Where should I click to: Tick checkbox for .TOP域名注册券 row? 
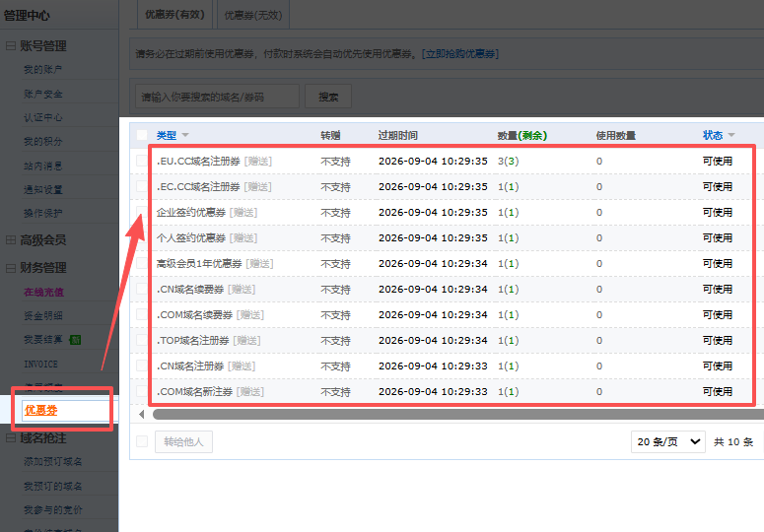142,341
